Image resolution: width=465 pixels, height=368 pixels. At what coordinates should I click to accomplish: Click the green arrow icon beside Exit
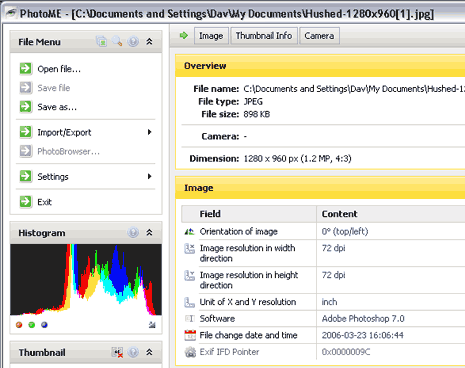26,202
